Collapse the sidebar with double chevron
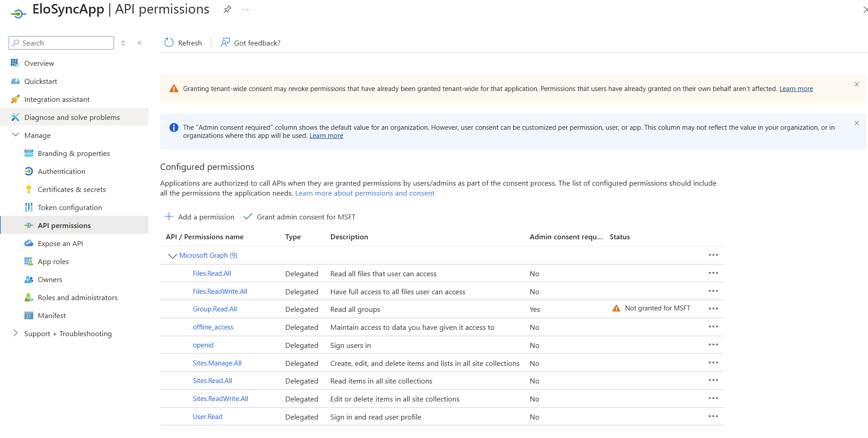This screenshot has height=438, width=868. [140, 43]
